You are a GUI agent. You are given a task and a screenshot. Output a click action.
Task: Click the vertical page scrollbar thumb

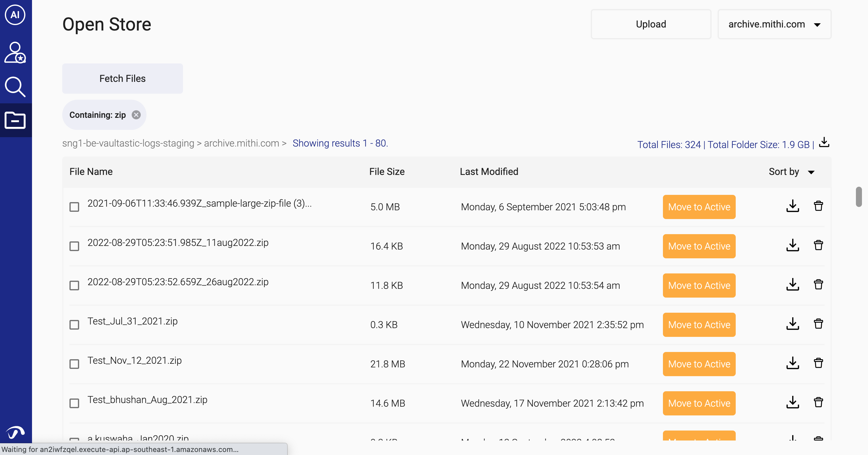coord(859,197)
